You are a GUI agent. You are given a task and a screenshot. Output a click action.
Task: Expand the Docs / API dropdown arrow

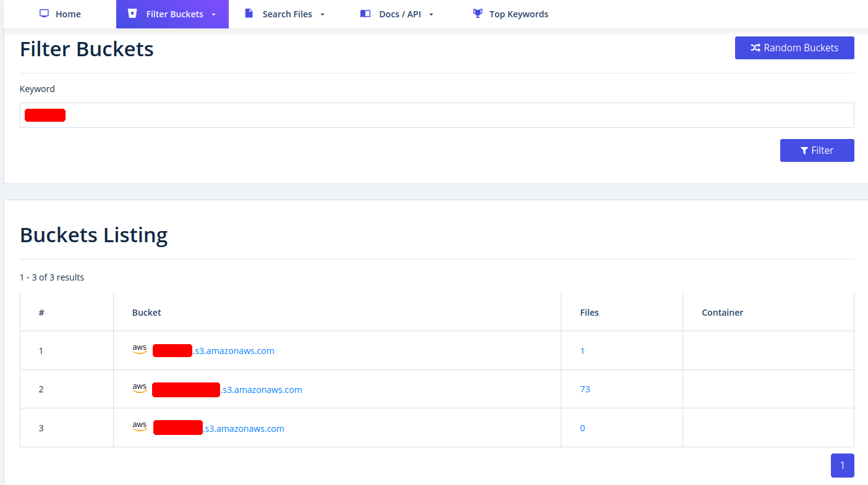tap(432, 14)
